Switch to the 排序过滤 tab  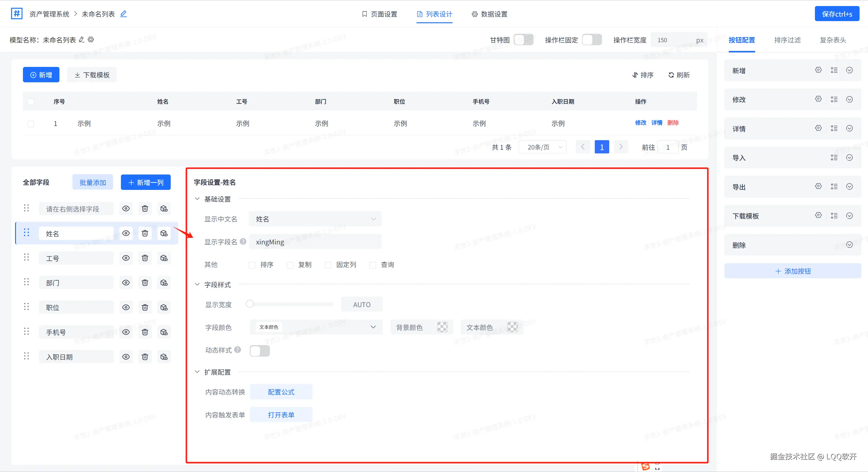click(x=787, y=40)
